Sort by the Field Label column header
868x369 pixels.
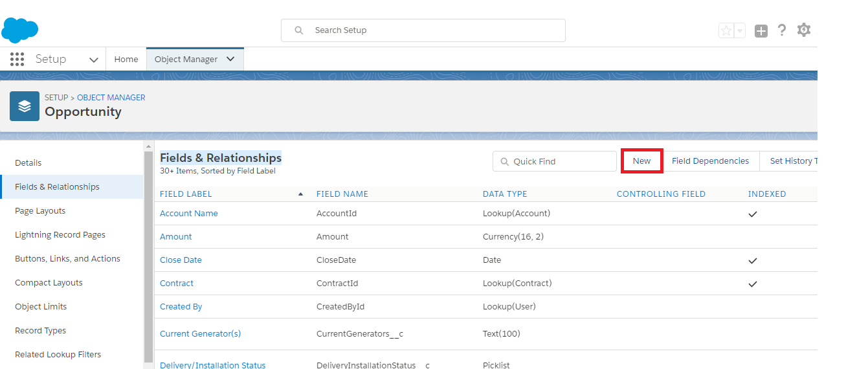point(186,194)
